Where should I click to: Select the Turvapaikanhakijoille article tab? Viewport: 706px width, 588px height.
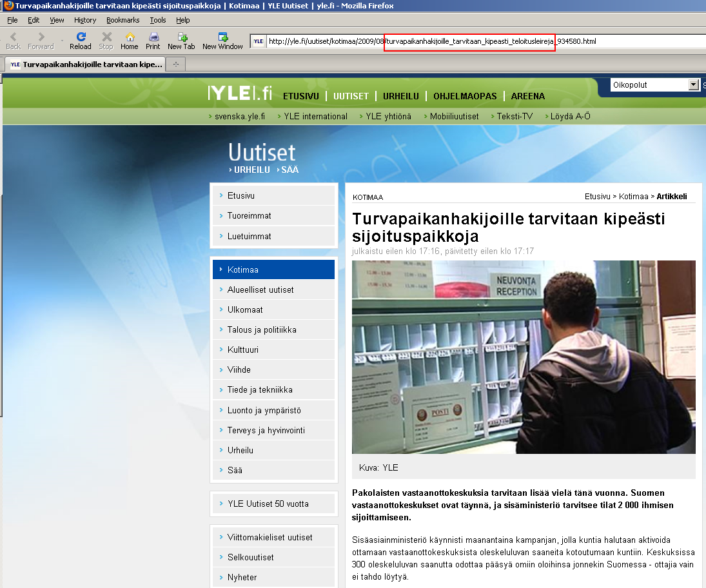coord(86,64)
